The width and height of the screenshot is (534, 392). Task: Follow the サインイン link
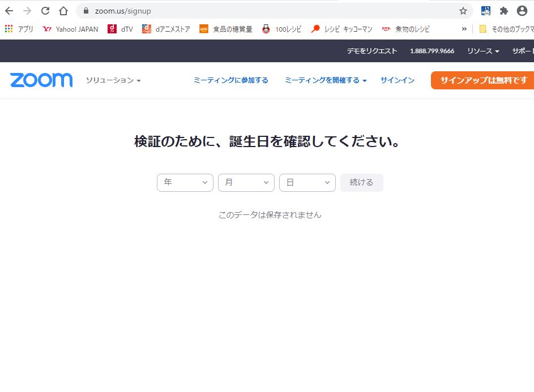398,80
